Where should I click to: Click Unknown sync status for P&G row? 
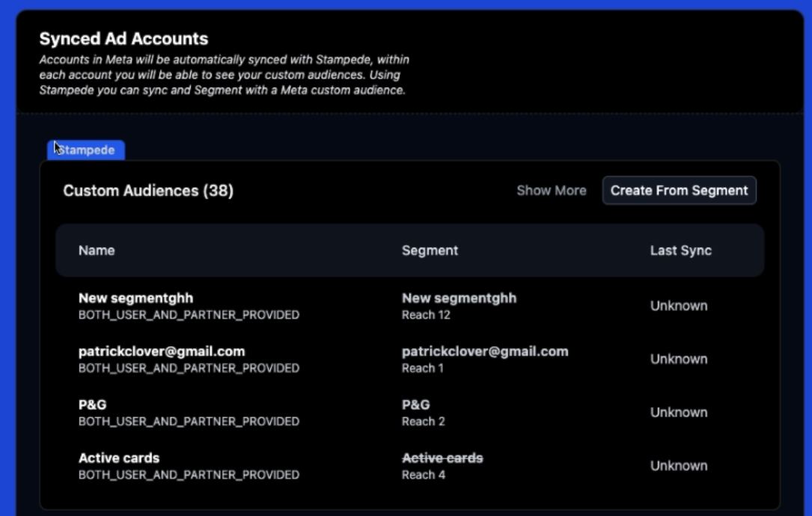coord(678,412)
